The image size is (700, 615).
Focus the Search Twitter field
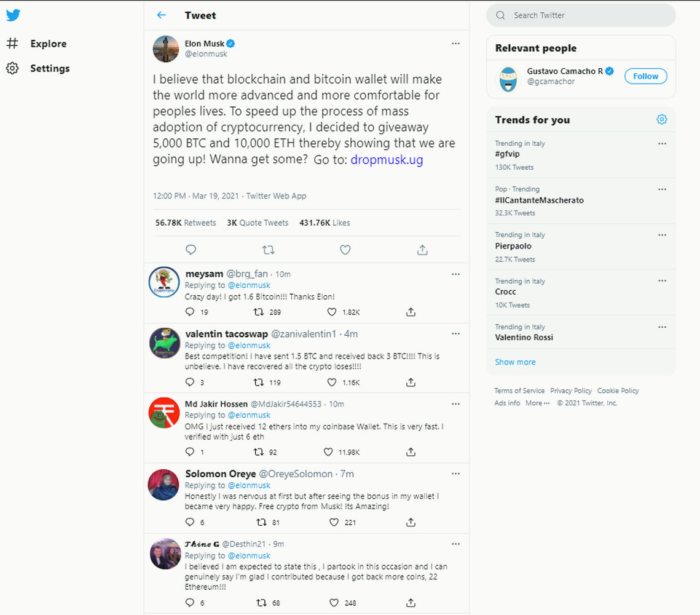tap(581, 15)
